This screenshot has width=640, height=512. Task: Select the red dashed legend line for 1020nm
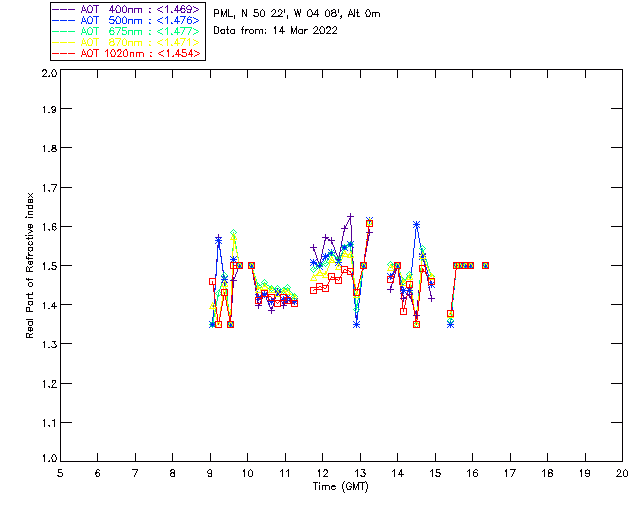pos(64,53)
